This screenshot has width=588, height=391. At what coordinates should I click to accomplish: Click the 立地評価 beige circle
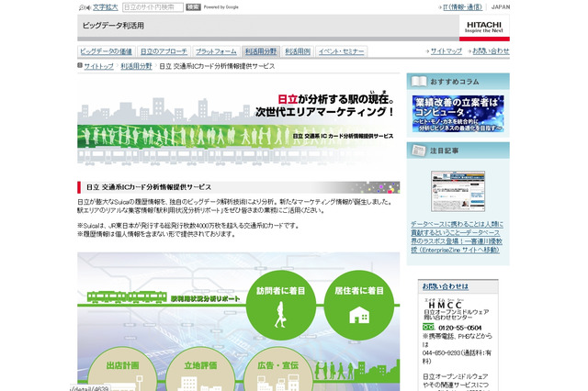[x=200, y=369]
